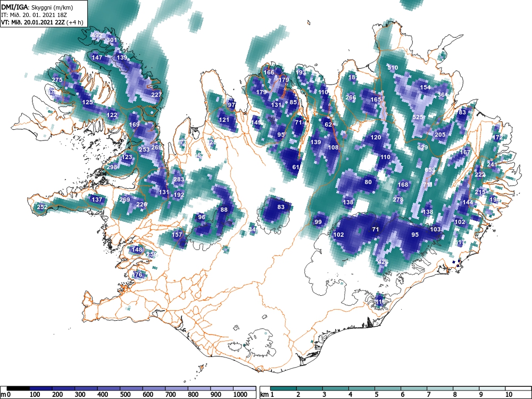Click the visibility value 192 on the map
This screenshot has height=399, width=532.
pyautogui.click(x=179, y=195)
